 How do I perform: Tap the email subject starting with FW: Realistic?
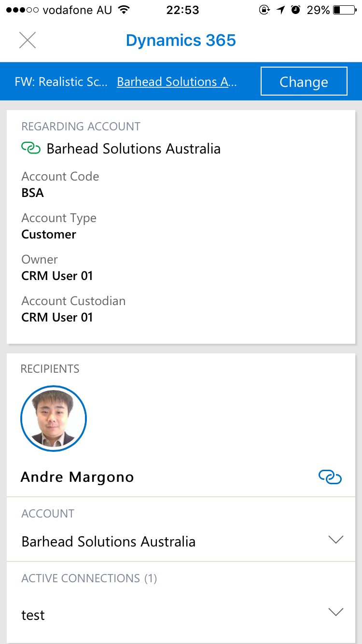point(61,82)
